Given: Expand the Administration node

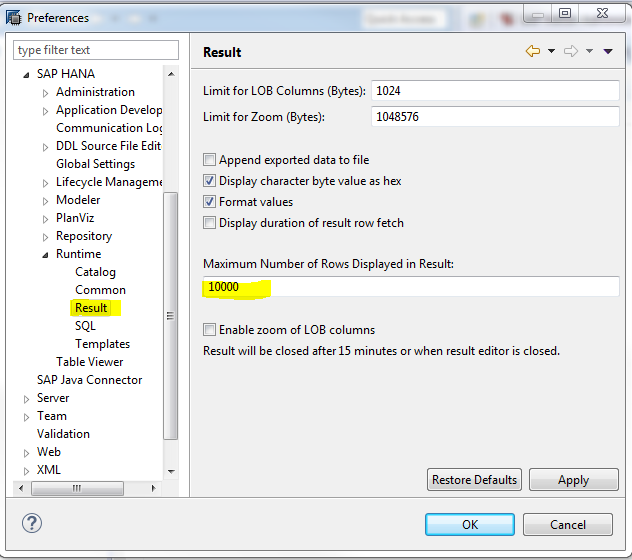Looking at the screenshot, I should [46, 93].
